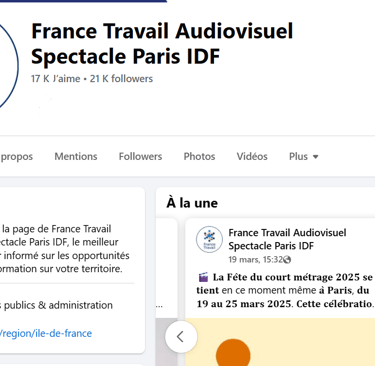Click the previous arrow in À la une carousel
This screenshot has width=375, height=366.
pyautogui.click(x=181, y=337)
